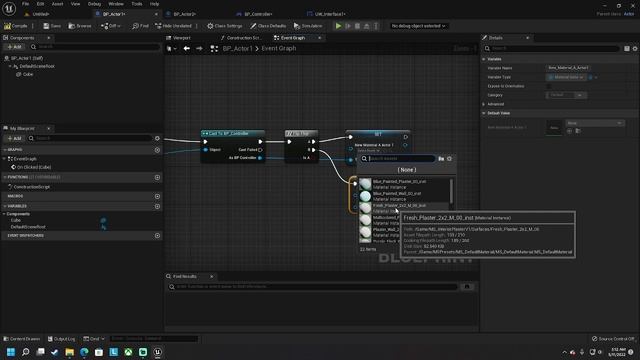Add new event dispatcher with plus icon

click(157, 236)
